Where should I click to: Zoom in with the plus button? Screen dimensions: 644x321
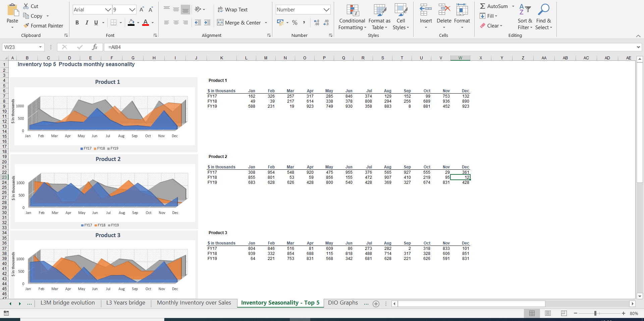coord(624,313)
